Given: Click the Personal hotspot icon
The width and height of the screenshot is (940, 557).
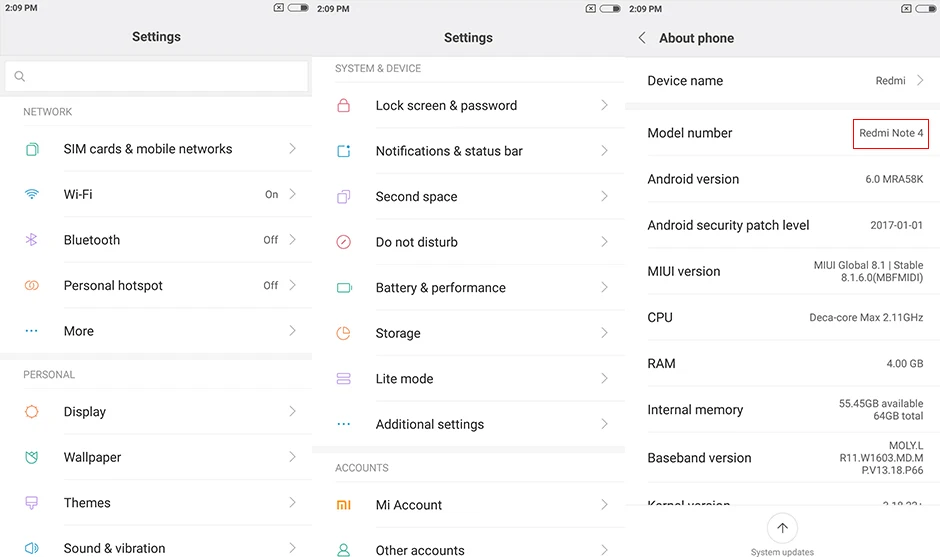Looking at the screenshot, I should [32, 285].
